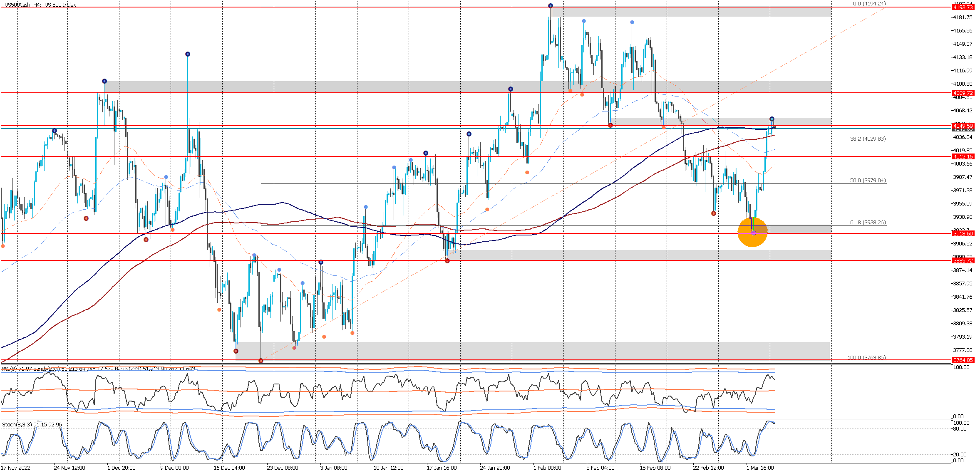This screenshot has height=473, width=980.
Task: Click the red low marker at bottom 3764 line
Action: tap(261, 361)
